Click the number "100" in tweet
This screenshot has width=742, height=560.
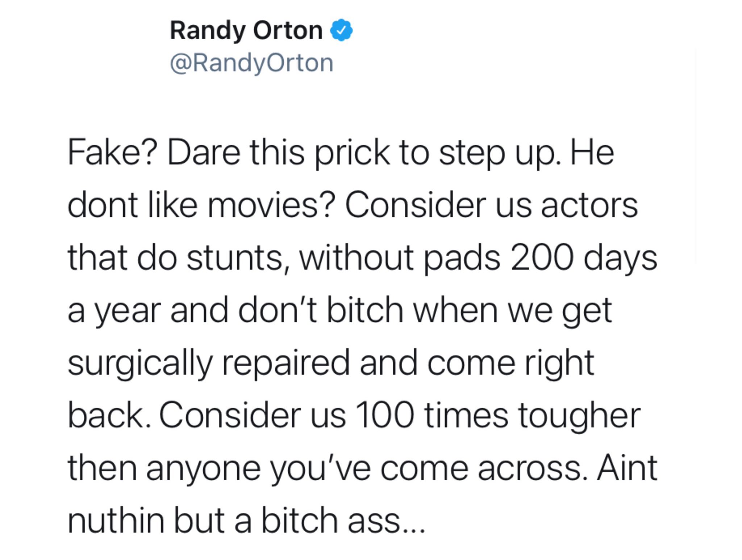click(384, 415)
